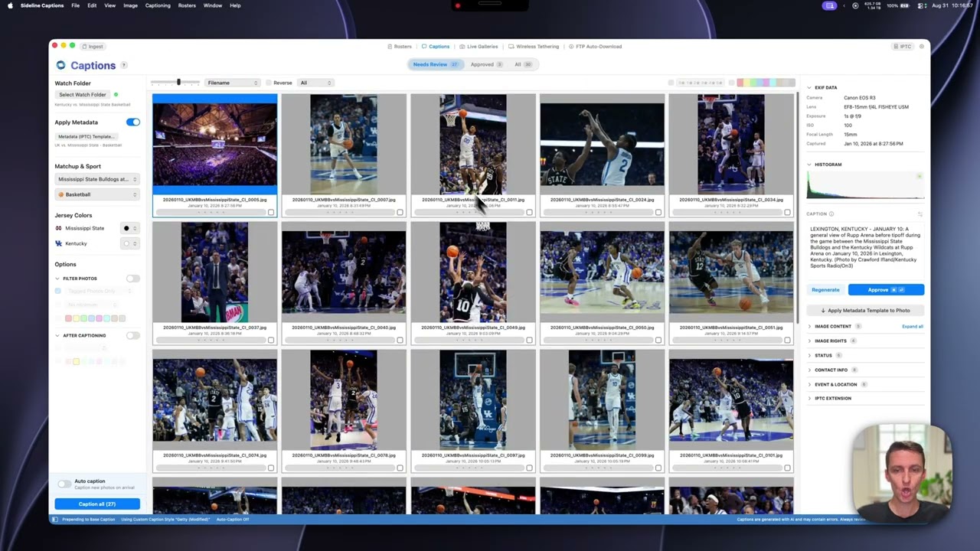Approve the current caption
980x551 pixels.
pyautogui.click(x=886, y=290)
